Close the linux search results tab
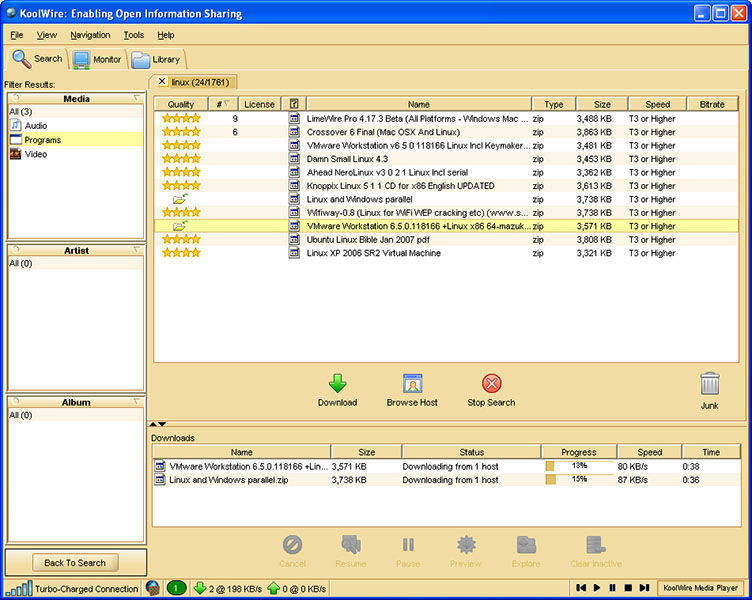This screenshot has height=600, width=752. tap(162, 82)
